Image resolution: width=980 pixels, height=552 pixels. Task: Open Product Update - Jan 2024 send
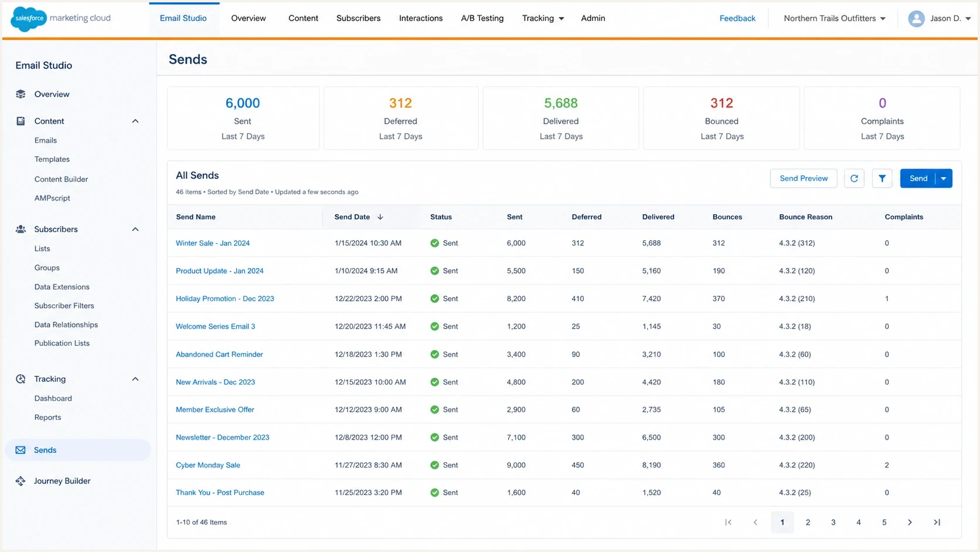(x=220, y=271)
